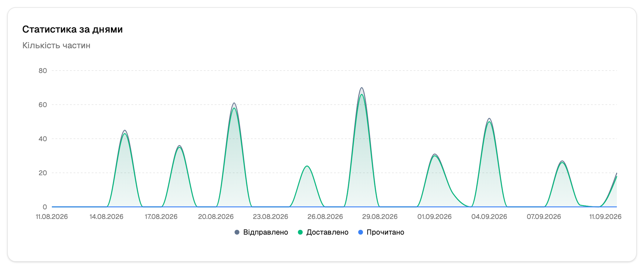This screenshot has width=644, height=269.
Task: Click the subtitle Кількість частин
Action: pyautogui.click(x=56, y=46)
